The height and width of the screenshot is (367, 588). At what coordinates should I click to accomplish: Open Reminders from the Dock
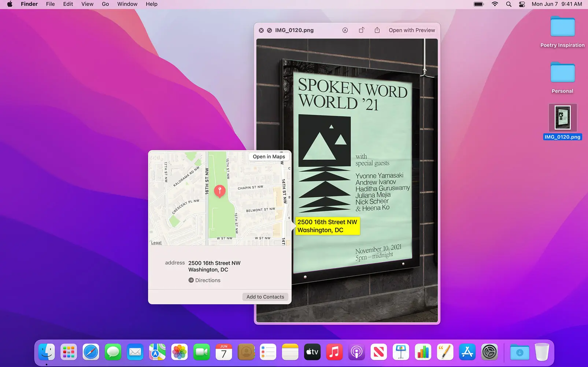click(x=268, y=352)
